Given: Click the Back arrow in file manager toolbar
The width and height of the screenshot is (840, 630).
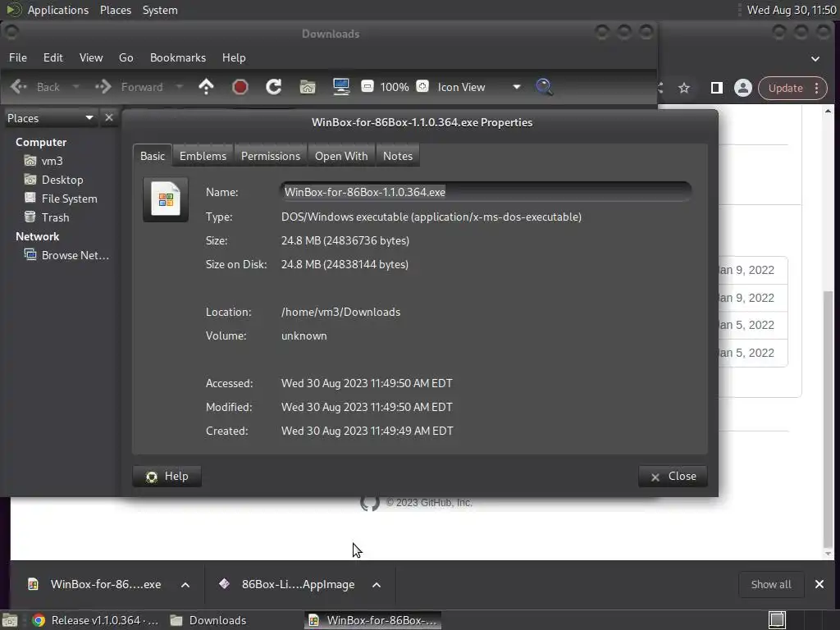Looking at the screenshot, I should coord(19,87).
